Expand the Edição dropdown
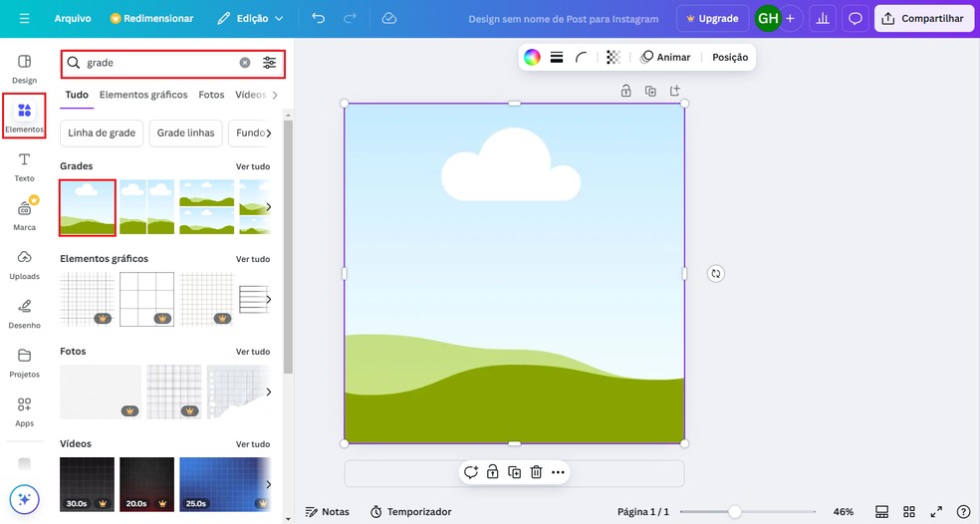 pos(250,18)
